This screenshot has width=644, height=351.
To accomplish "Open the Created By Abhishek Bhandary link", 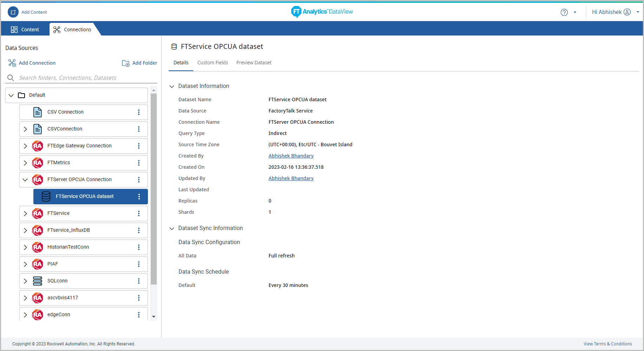I will pos(291,156).
